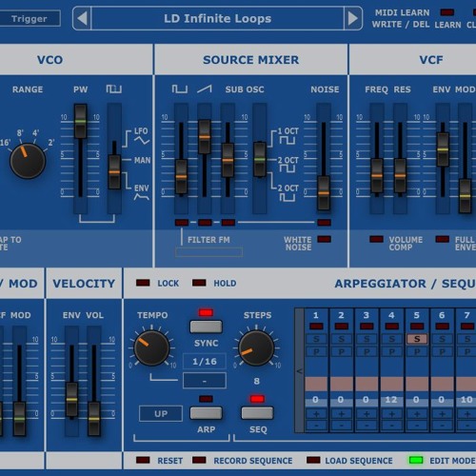Viewport: 476px width, 476px height.
Task: Toggle the P button on step 6
Action: [442, 351]
